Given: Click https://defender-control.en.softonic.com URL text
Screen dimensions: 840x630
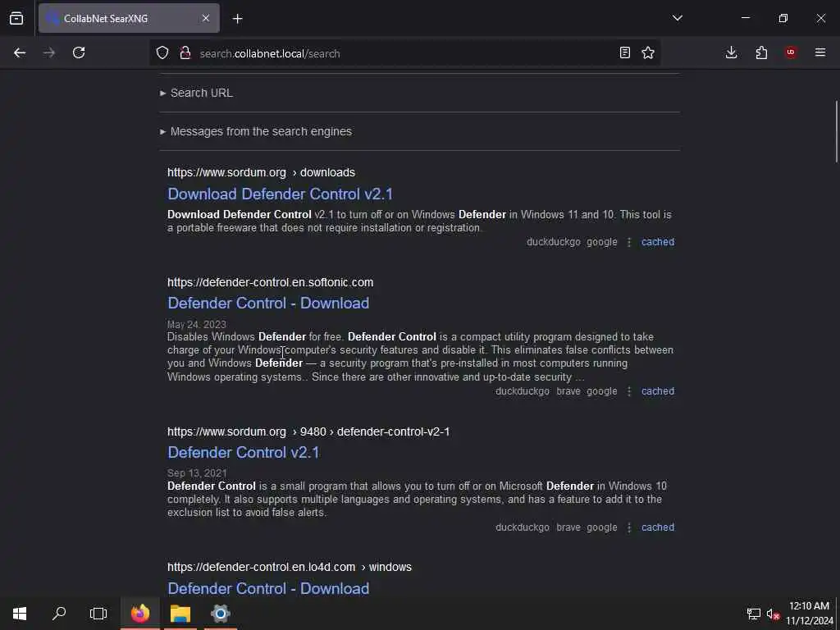Looking at the screenshot, I should pyautogui.click(x=270, y=282).
